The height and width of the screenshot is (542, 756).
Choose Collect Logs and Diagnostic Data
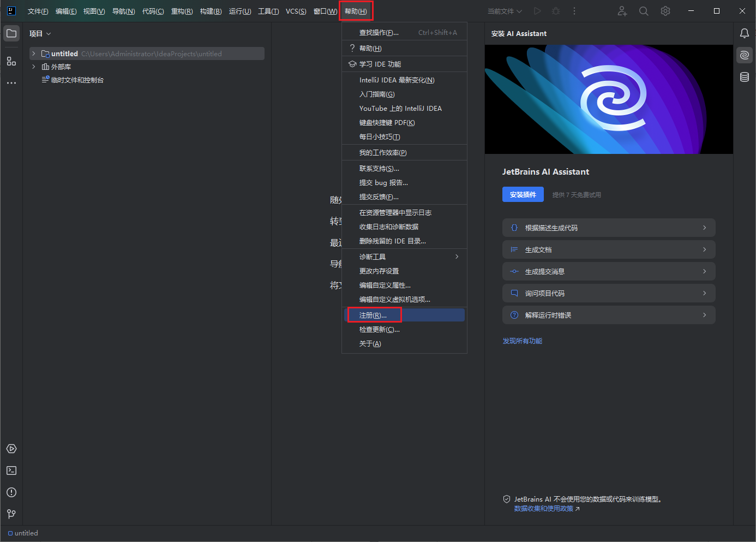[x=404, y=227]
